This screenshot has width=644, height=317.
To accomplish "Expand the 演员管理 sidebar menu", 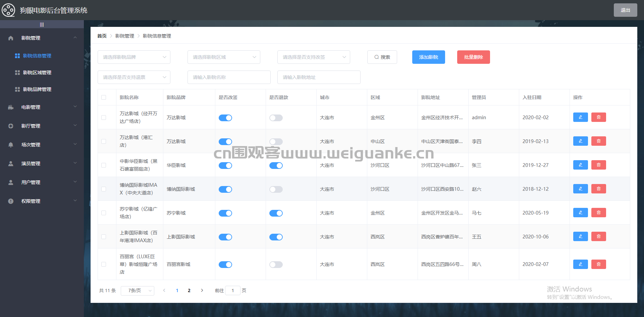I will point(42,164).
